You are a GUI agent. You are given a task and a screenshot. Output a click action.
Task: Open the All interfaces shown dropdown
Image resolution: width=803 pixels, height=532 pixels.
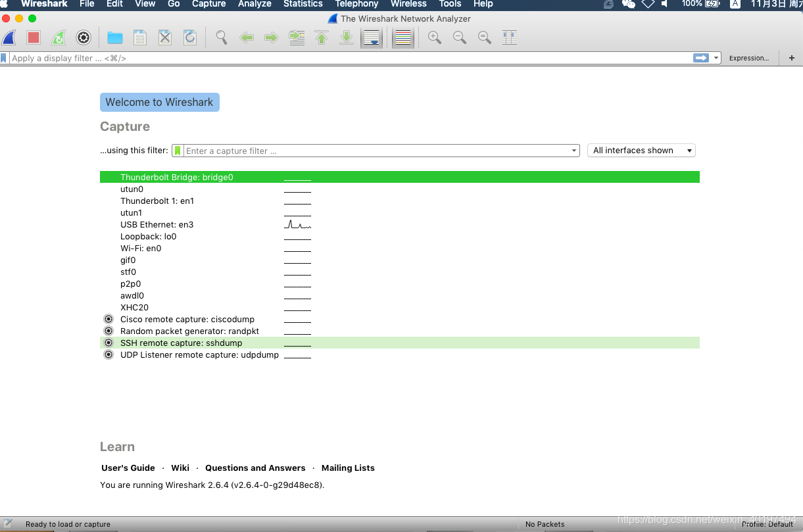[x=641, y=151]
